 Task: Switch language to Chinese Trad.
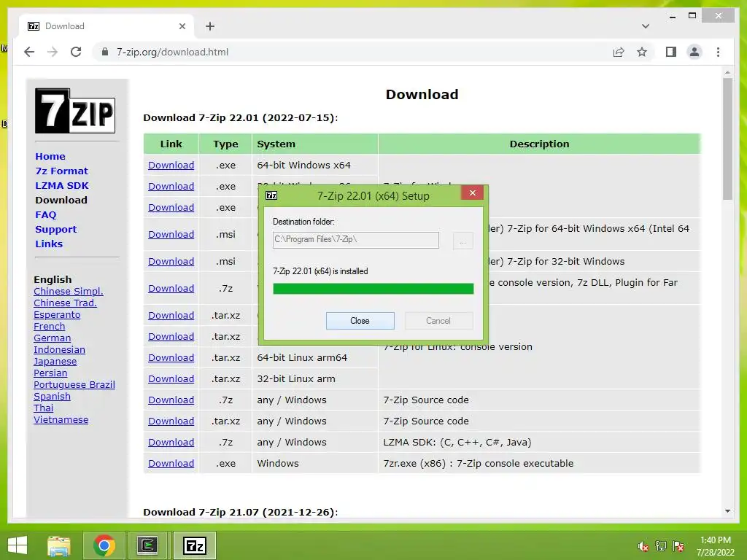pyautogui.click(x=65, y=303)
